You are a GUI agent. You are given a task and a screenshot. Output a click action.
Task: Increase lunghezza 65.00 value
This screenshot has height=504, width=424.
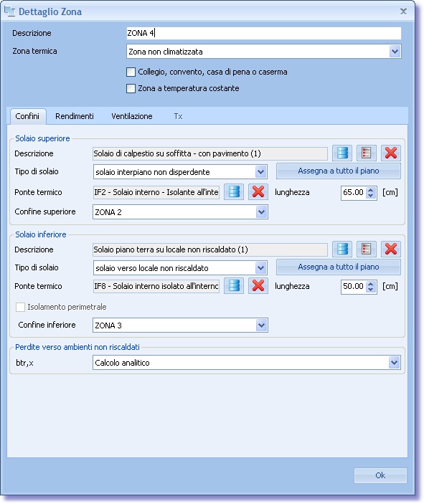[371, 189]
